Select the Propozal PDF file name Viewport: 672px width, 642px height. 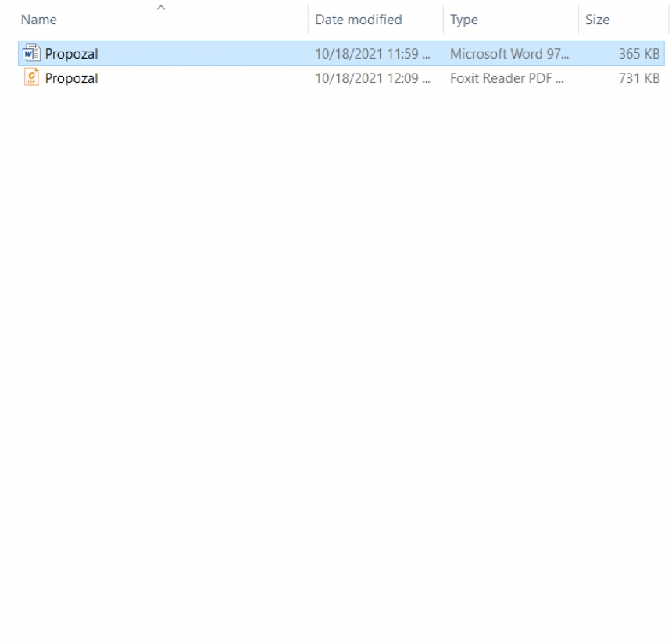tap(71, 78)
